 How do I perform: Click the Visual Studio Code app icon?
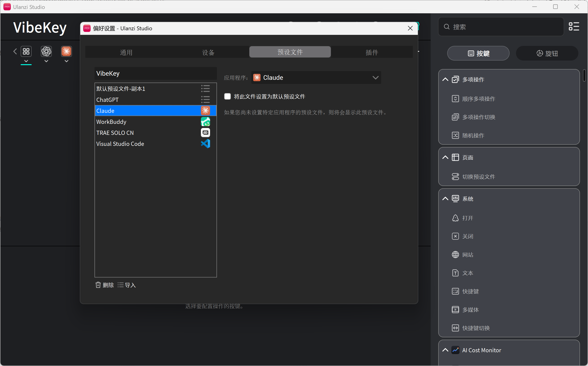point(205,144)
